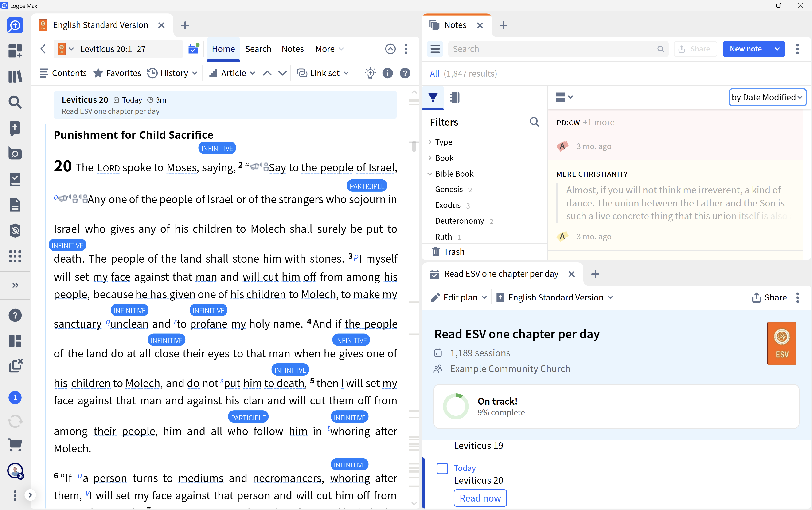Open the Article navigation dropdown
This screenshot has height=510, width=812.
coord(232,73)
